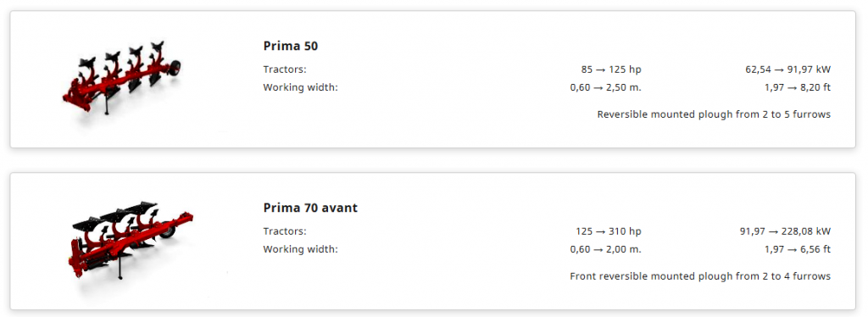
Task: Open the Prima 50 plough image
Action: [122, 77]
